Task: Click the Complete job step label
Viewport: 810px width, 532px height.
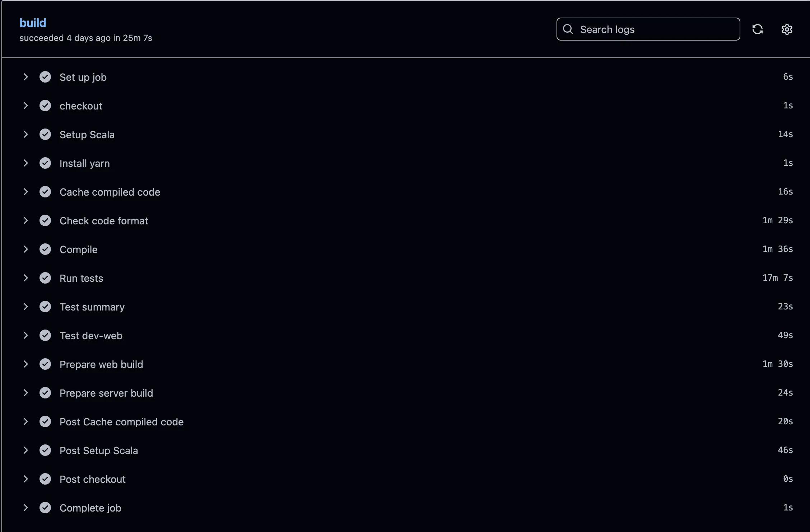Action: (90, 508)
